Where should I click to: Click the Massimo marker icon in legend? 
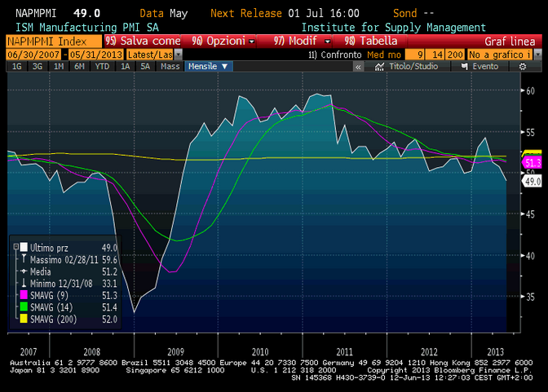[x=24, y=258]
